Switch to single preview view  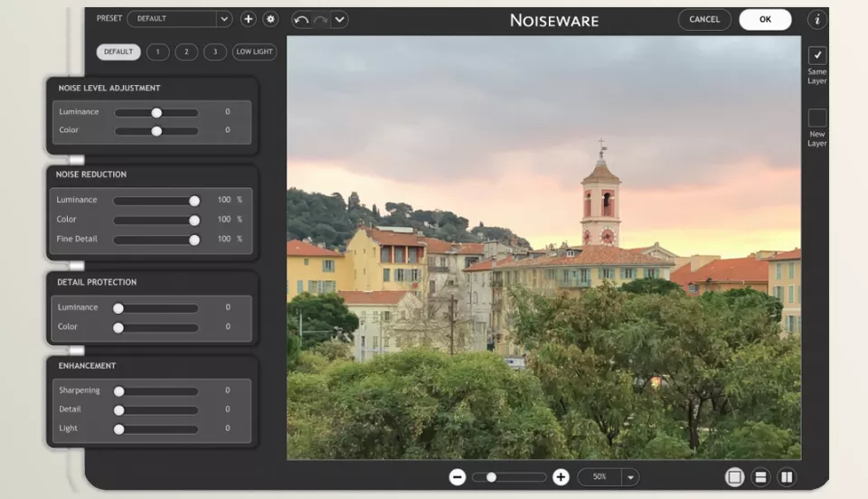[x=734, y=477]
